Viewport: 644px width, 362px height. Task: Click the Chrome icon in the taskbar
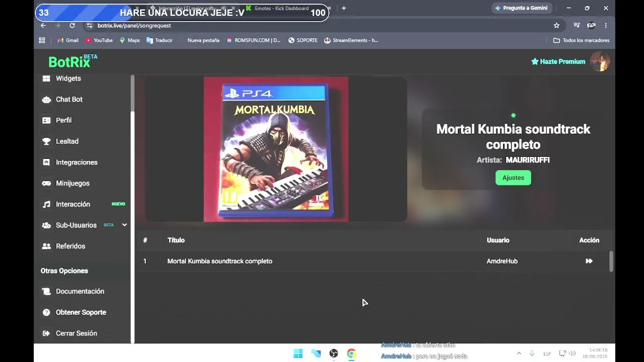[351, 354]
